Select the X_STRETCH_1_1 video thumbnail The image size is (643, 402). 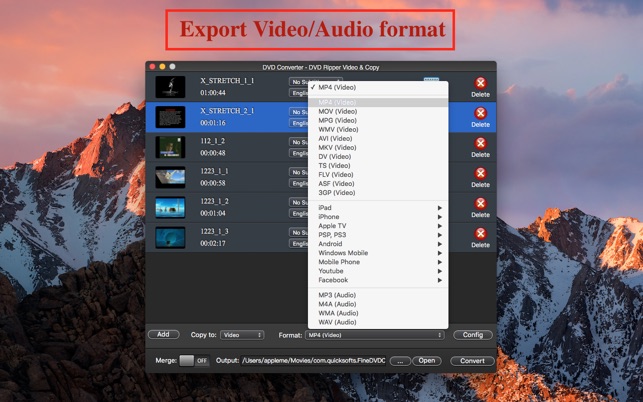tap(170, 88)
